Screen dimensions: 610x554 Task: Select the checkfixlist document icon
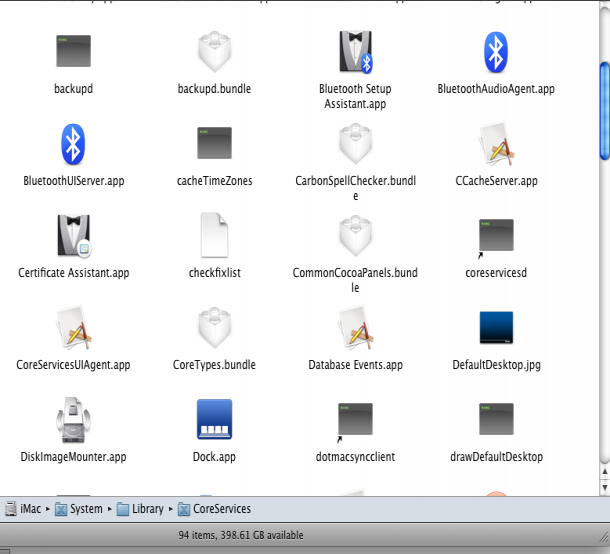(214, 236)
